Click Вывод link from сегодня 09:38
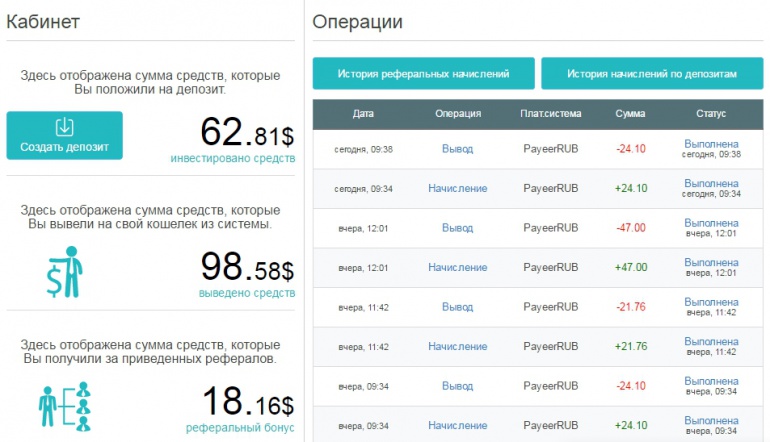 tap(457, 149)
